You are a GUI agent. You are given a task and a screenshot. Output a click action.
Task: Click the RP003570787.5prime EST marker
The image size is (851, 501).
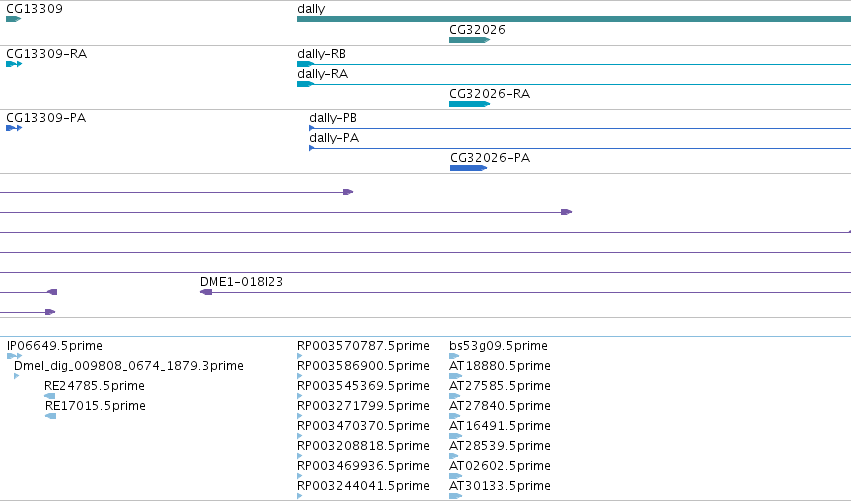click(x=300, y=356)
